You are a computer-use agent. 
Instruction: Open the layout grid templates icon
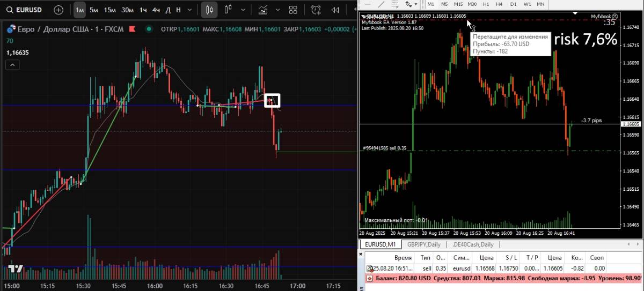(293, 10)
